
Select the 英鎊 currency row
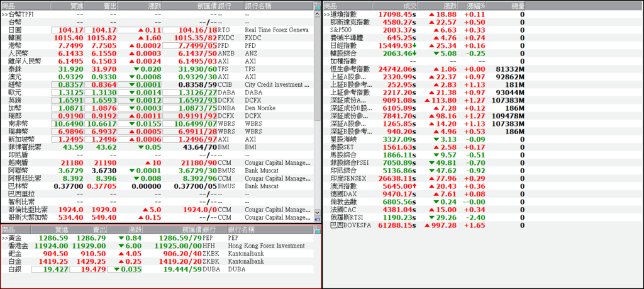coord(157,100)
